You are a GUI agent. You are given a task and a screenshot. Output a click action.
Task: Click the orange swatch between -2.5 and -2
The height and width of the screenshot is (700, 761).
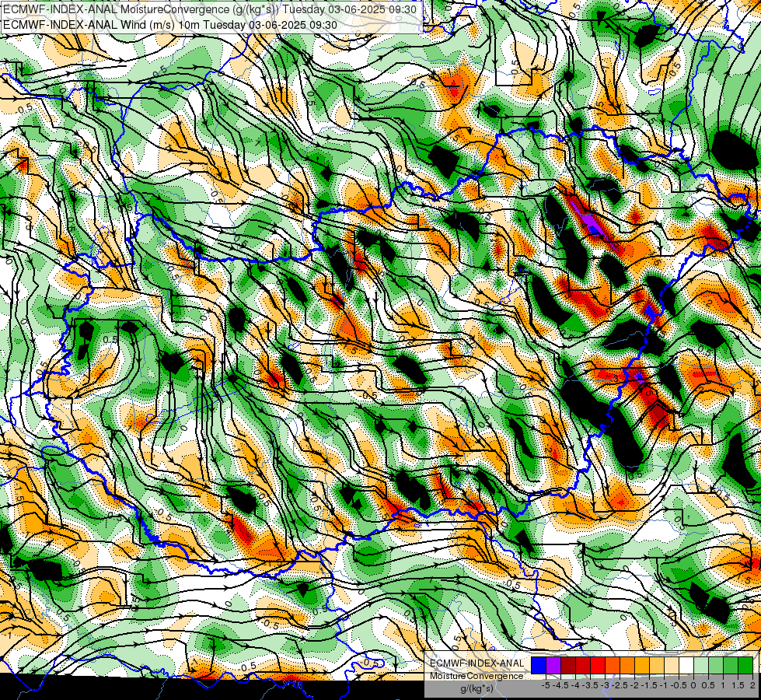[627, 665]
